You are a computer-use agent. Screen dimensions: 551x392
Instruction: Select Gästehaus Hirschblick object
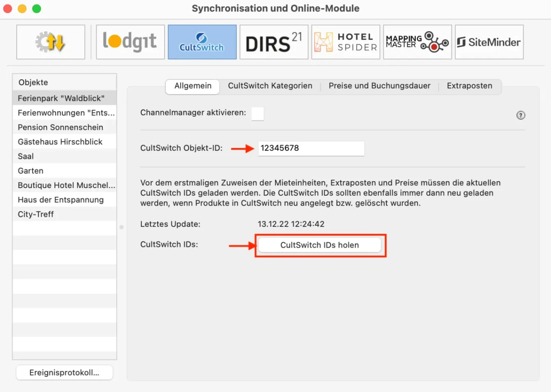(x=65, y=142)
